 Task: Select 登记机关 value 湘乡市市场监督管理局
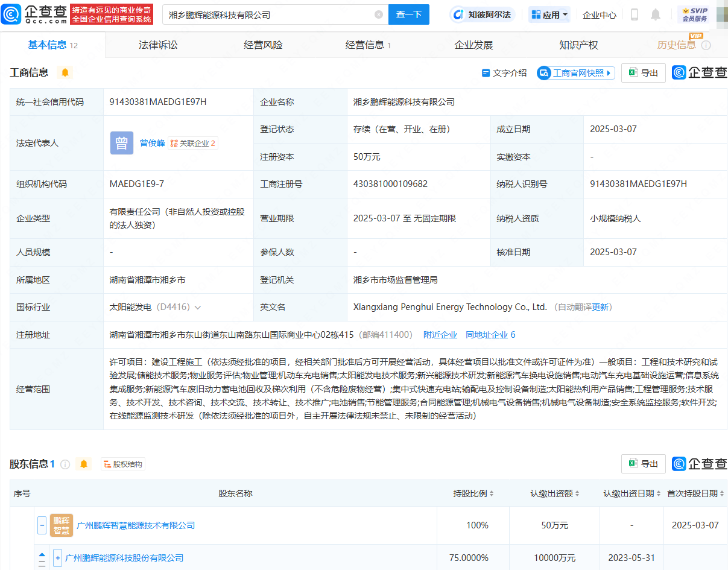pyautogui.click(x=395, y=280)
